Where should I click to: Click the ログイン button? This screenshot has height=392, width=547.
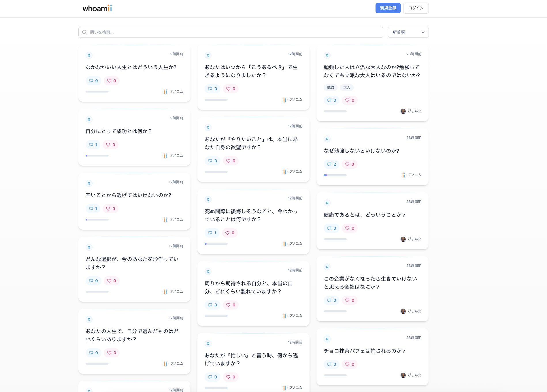416,8
